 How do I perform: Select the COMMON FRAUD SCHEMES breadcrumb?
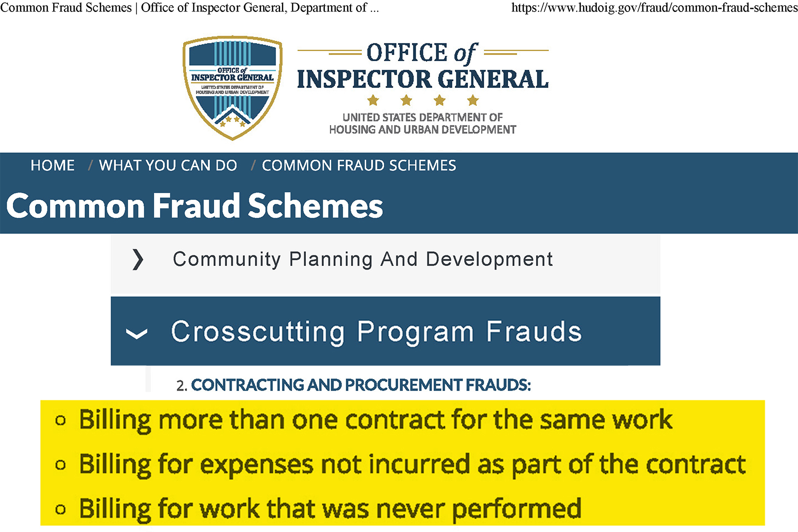tap(359, 165)
